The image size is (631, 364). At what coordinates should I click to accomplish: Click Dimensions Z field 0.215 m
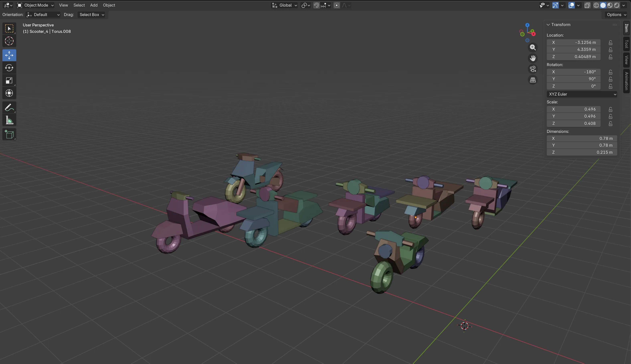click(x=582, y=152)
